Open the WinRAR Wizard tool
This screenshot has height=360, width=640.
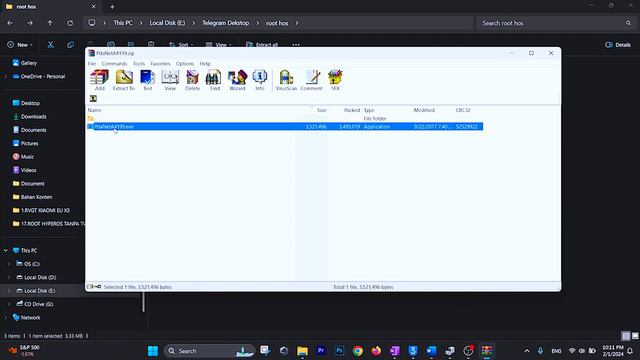(237, 80)
